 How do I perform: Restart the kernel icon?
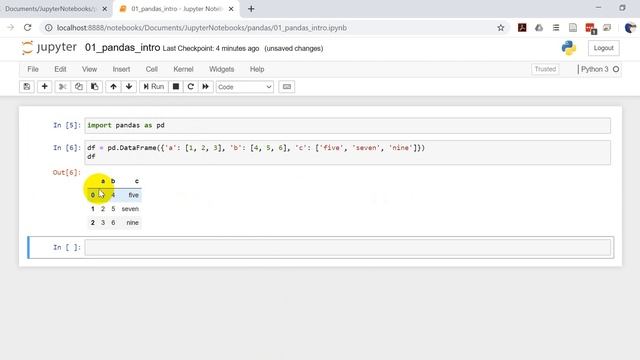pyautogui.click(x=191, y=87)
